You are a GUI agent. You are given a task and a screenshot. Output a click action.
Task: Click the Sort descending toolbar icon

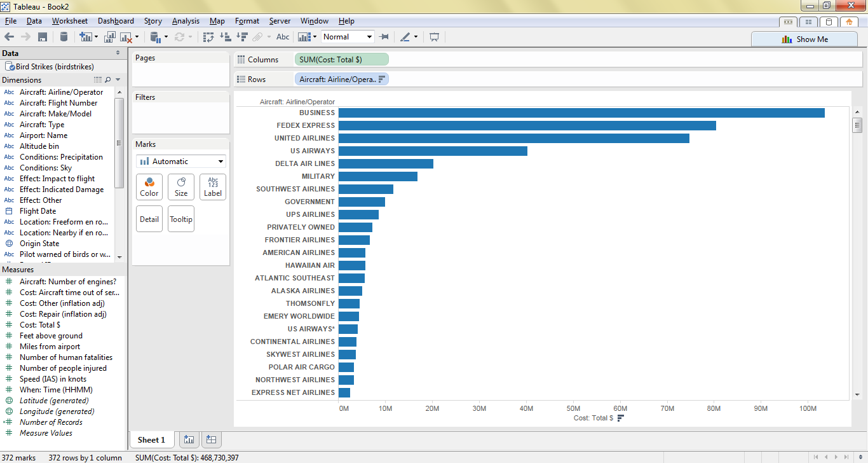[x=241, y=37]
